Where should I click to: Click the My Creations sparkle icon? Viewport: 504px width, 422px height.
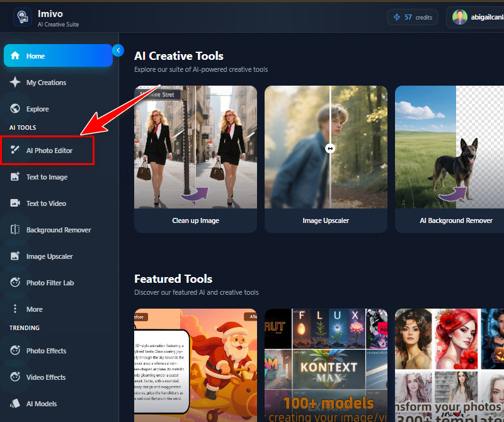click(15, 83)
